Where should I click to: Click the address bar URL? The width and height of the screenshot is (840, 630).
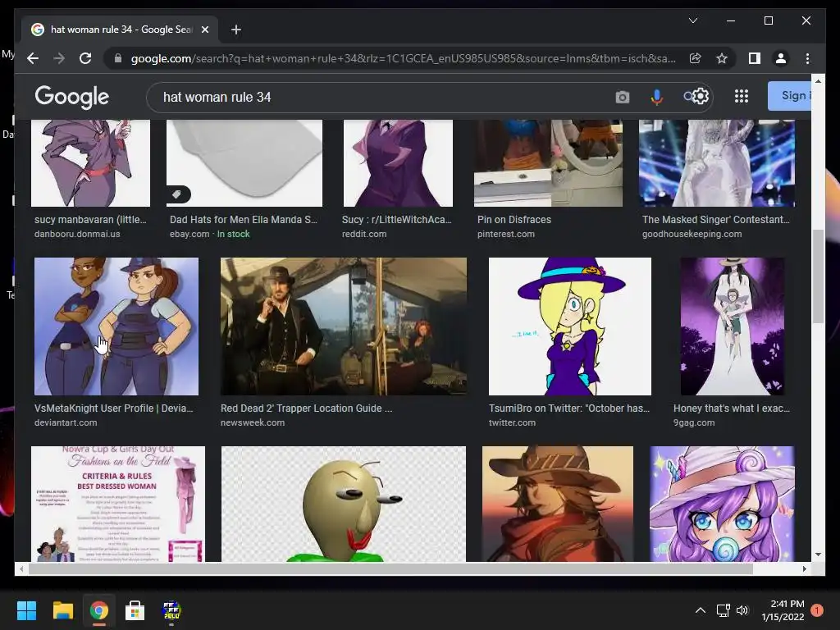click(x=403, y=58)
